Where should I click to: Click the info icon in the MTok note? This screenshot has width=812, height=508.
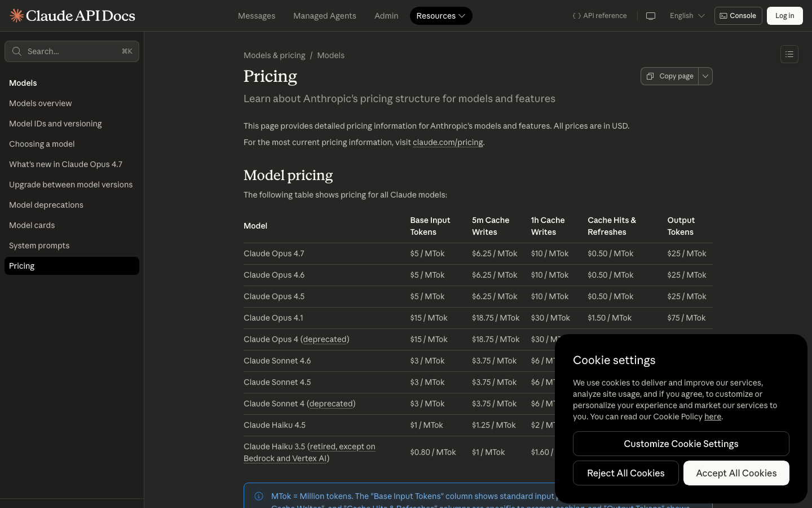click(259, 496)
